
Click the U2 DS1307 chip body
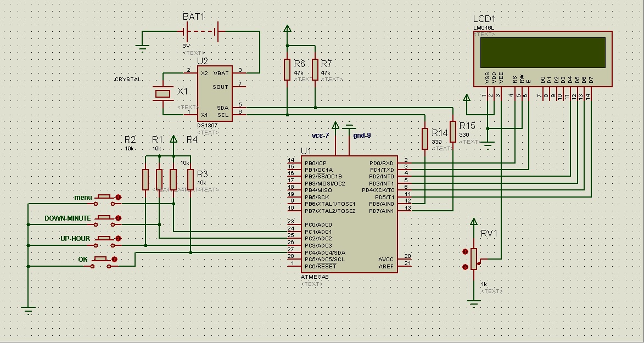[215, 94]
